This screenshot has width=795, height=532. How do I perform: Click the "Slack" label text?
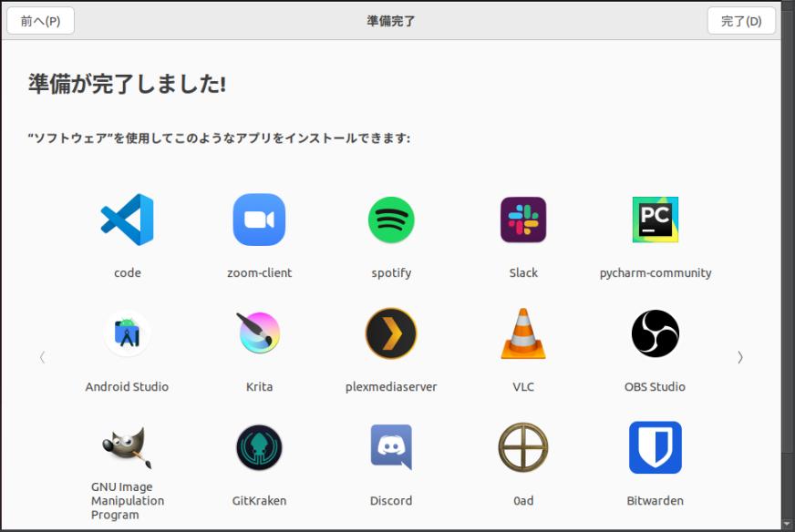[x=523, y=272]
